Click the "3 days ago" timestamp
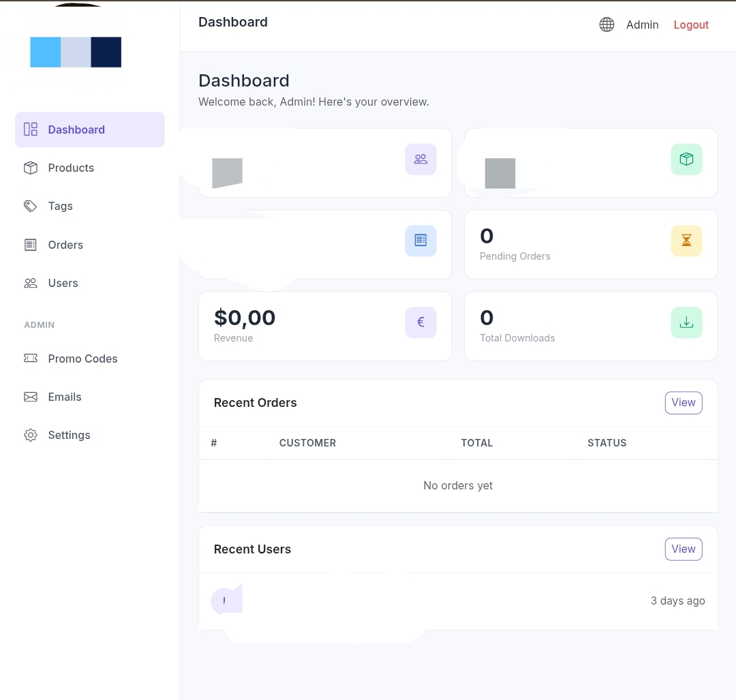Image resolution: width=736 pixels, height=700 pixels. click(x=678, y=601)
